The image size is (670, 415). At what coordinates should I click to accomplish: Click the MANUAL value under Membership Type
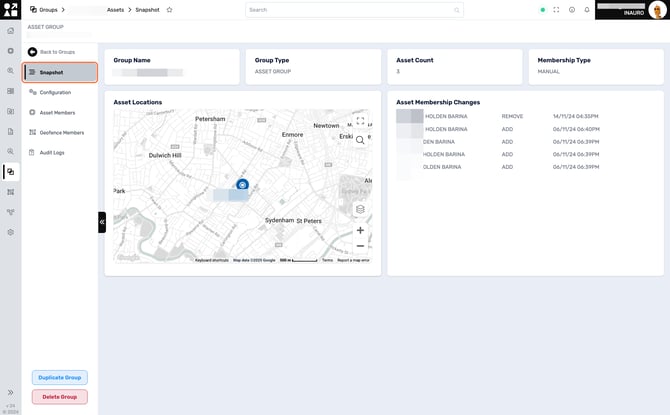[549, 71]
